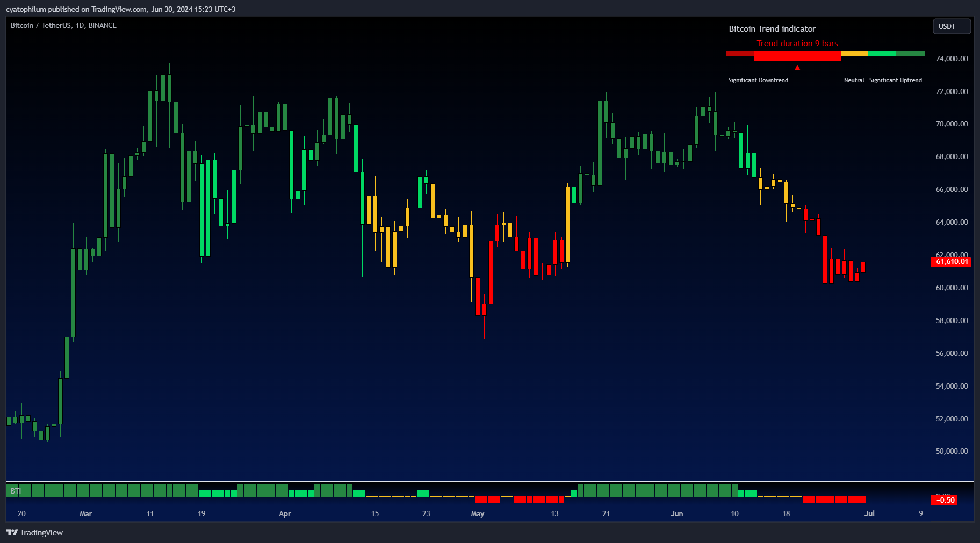Image resolution: width=980 pixels, height=543 pixels.
Task: Click the 'Apr' date on time axis
Action: pyautogui.click(x=285, y=513)
